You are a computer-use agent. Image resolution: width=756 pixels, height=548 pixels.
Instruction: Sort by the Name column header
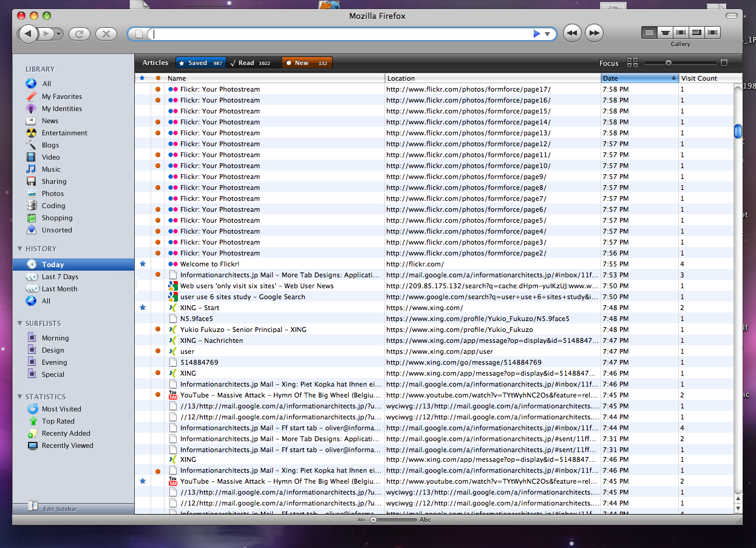[x=274, y=78]
